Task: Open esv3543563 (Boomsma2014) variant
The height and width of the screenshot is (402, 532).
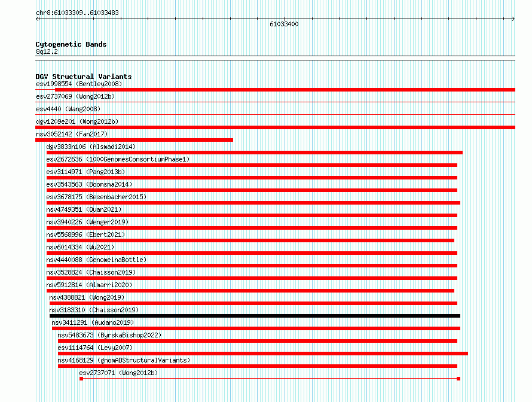Action: [x=89, y=184]
